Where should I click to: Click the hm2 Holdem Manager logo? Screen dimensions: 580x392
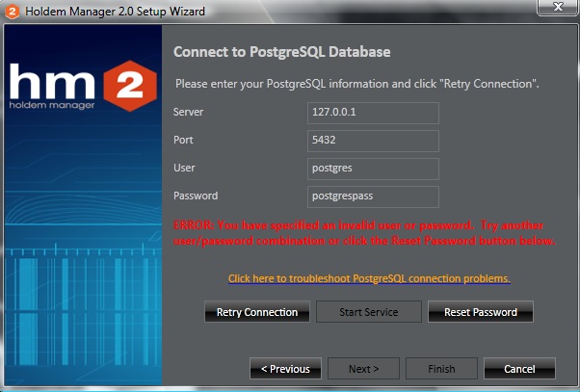tap(82, 85)
